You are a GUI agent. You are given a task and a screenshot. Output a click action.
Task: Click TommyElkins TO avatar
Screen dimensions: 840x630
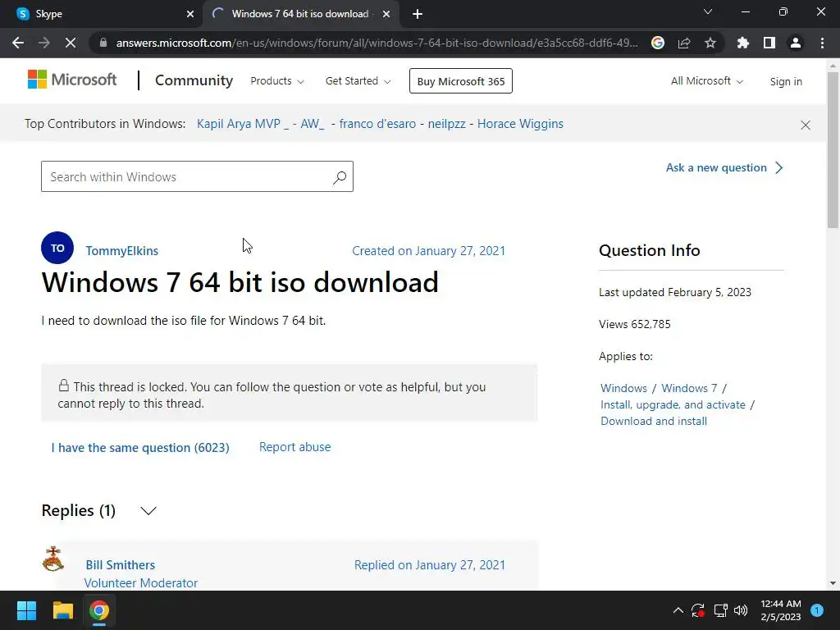(x=57, y=248)
